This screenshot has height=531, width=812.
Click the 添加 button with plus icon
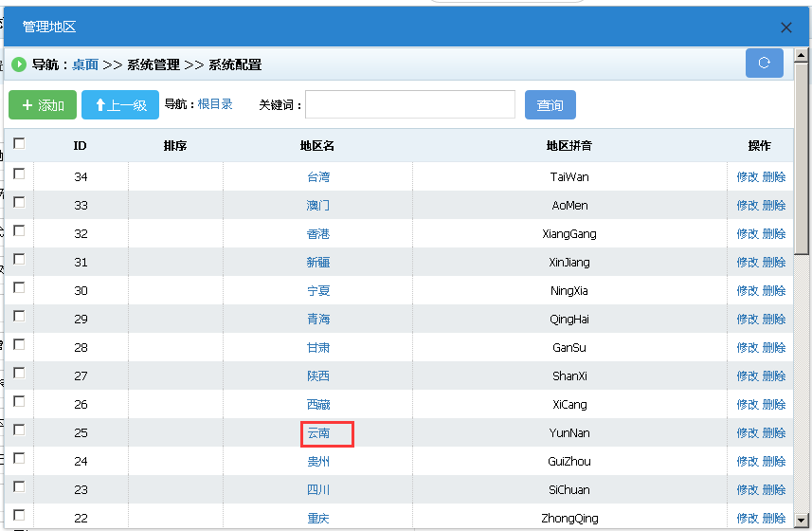[43, 105]
